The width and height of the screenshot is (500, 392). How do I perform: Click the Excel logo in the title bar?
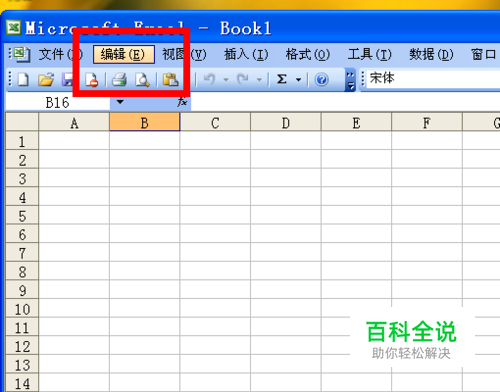(14, 28)
